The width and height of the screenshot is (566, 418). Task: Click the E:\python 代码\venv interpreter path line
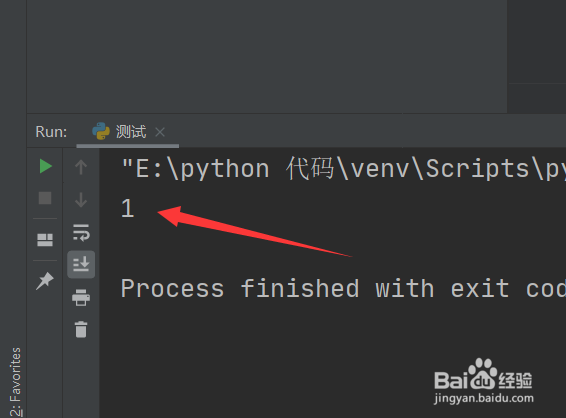coord(343,169)
